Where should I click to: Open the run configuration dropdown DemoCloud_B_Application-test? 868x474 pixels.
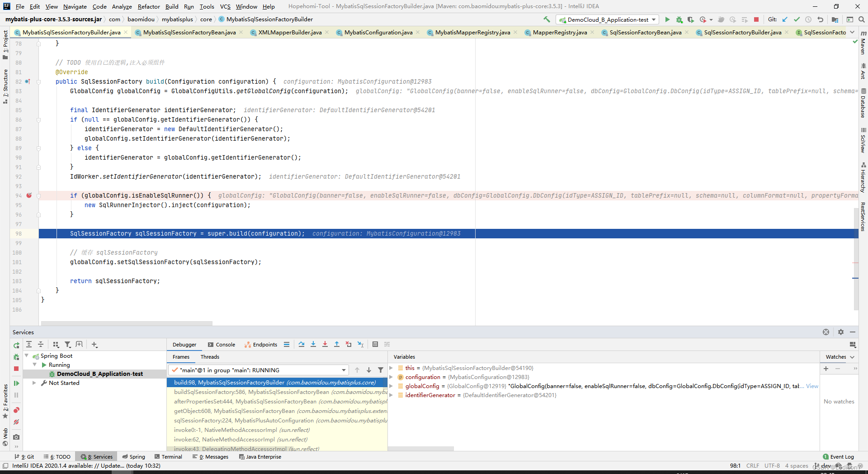[x=608, y=19]
